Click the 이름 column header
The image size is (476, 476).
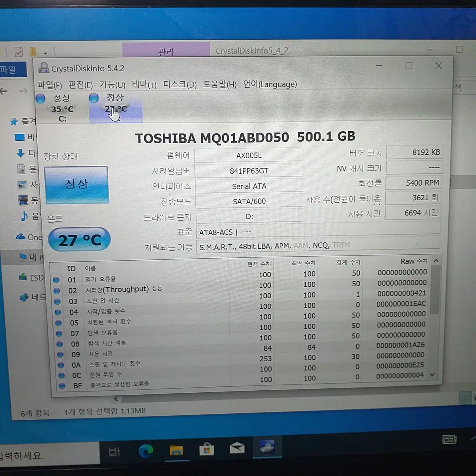tap(90, 268)
